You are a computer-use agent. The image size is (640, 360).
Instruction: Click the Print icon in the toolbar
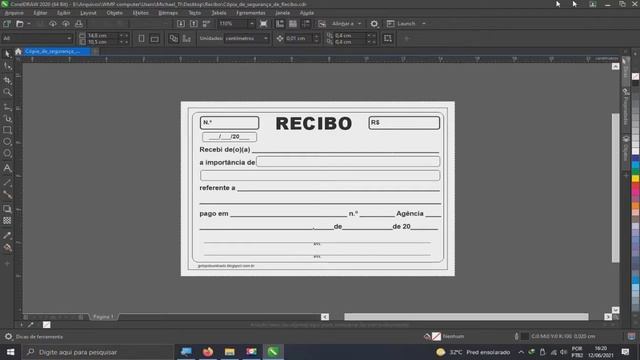(79, 24)
